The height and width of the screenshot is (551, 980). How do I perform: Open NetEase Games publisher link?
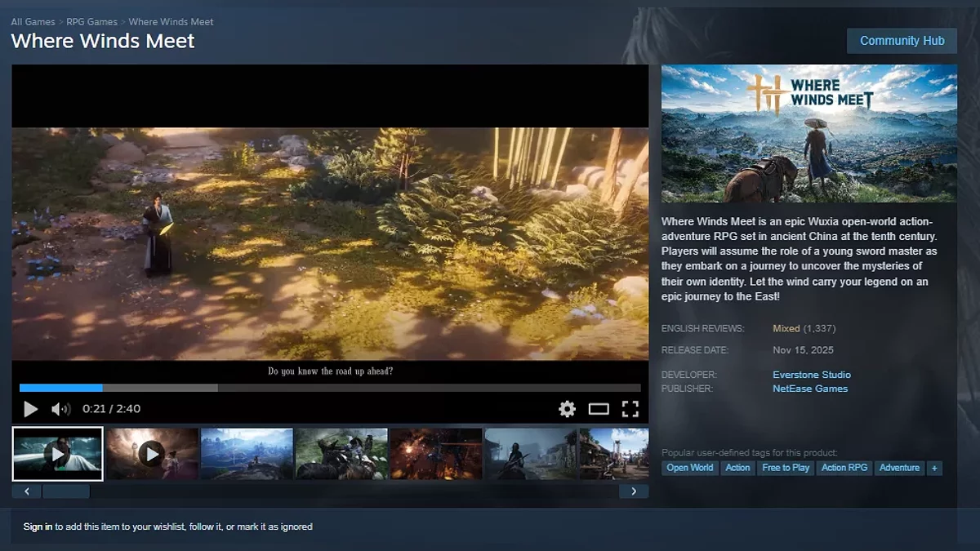pos(810,389)
